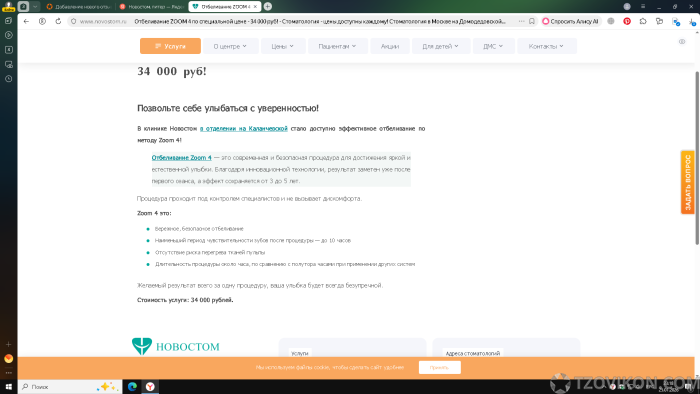Screen dimensions: 700x394
Task: Click the Новостом logo in the footer
Action: (x=175, y=346)
